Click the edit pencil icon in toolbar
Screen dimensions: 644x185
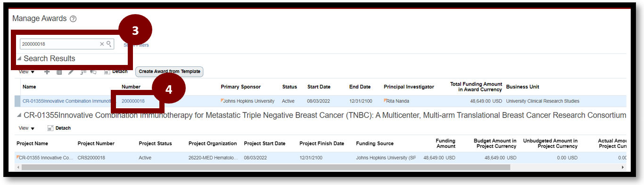[x=71, y=72]
